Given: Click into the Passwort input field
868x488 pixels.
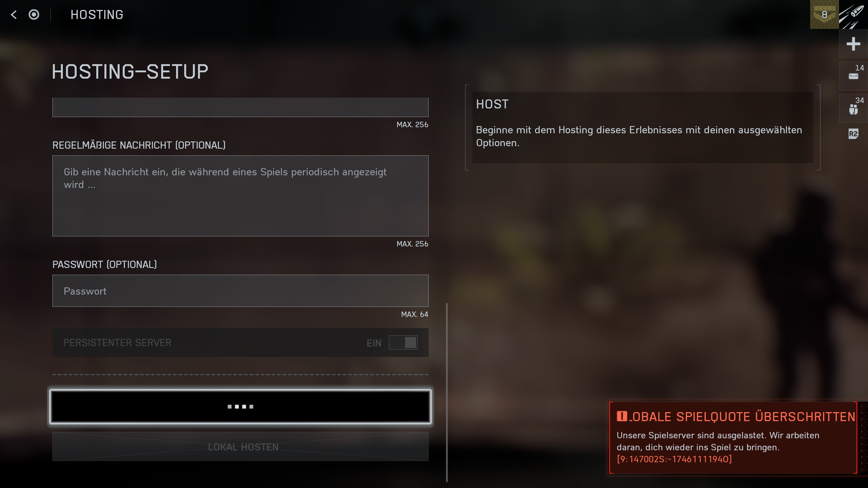Looking at the screenshot, I should coord(240,291).
